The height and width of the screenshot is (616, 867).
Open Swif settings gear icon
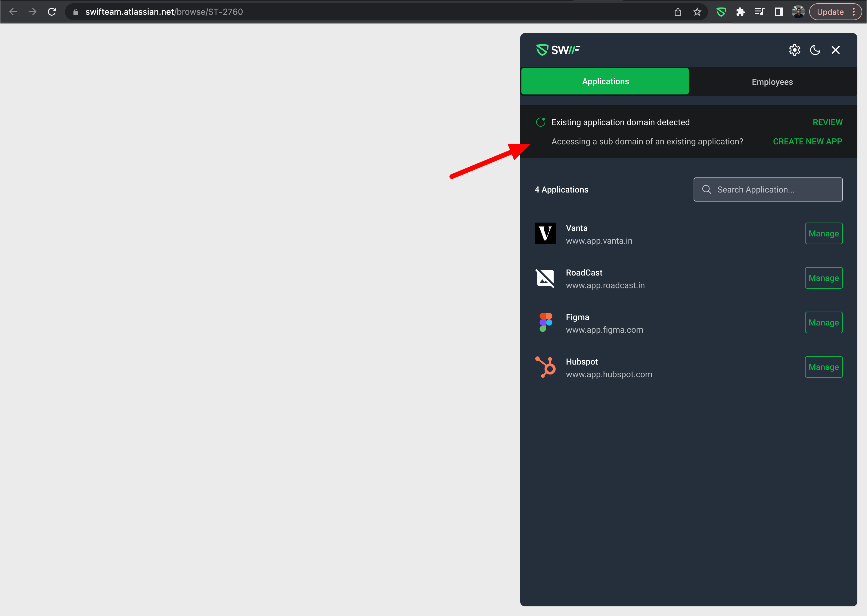[x=794, y=50]
